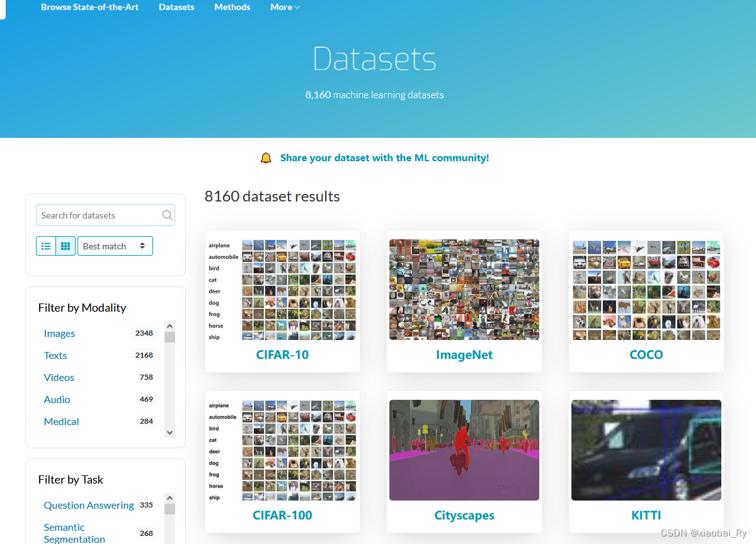Click the task list scroll-up arrow
The height and width of the screenshot is (544, 756).
[x=169, y=498]
